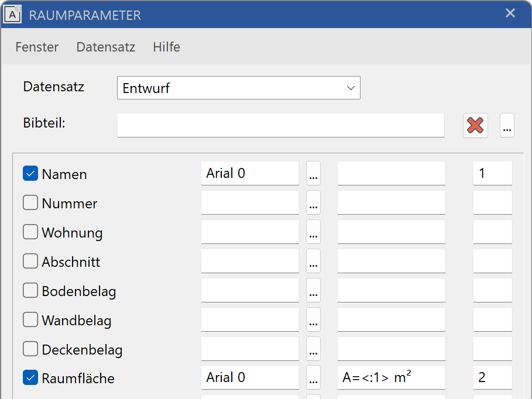Disable the Raumfläche checkbox

coord(30,377)
